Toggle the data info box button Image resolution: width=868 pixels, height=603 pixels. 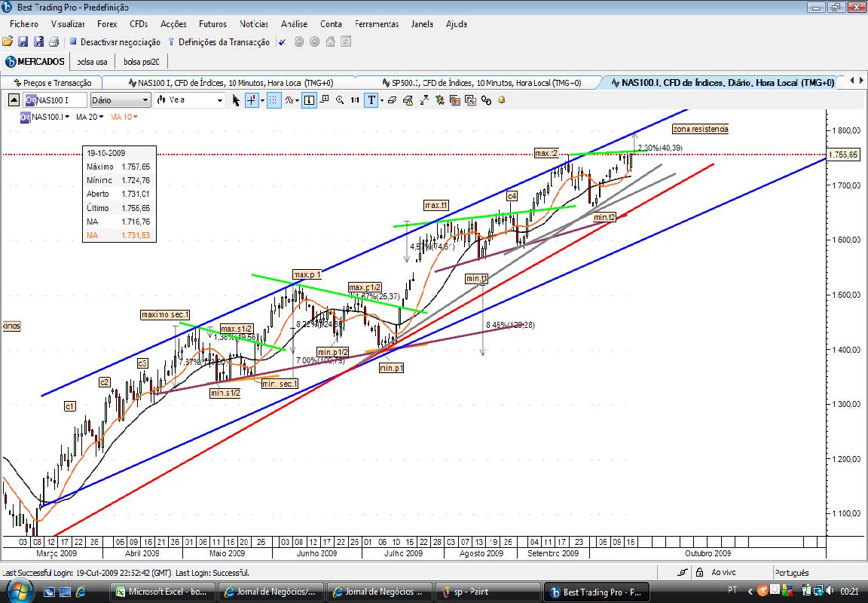[x=309, y=100]
